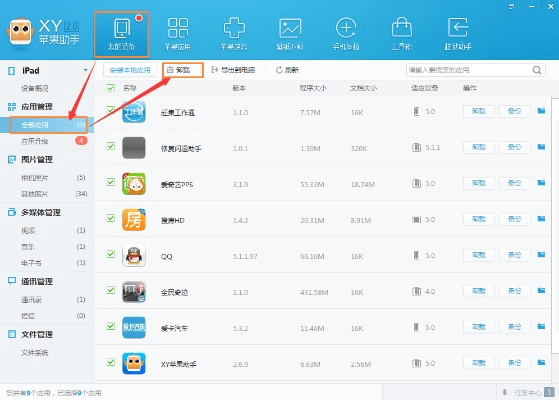Viewport: 559px width, 400px height.
Task: Open the Apple apps tab with four-squares icon
Action: coord(178,34)
